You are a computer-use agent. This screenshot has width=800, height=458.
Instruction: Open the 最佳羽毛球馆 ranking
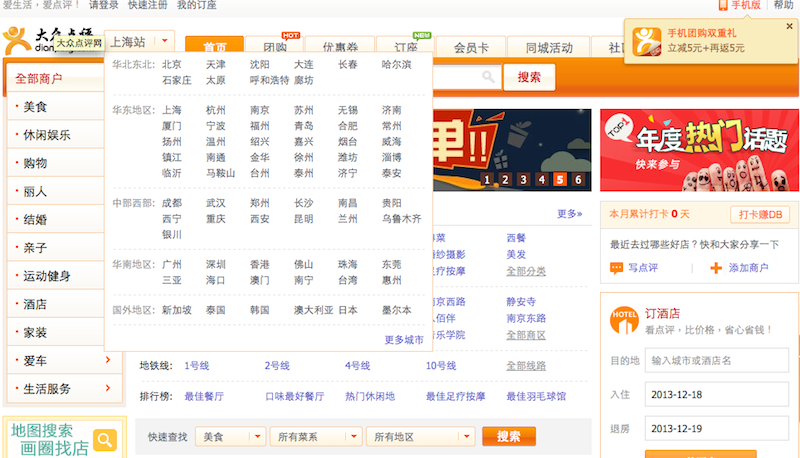(536, 396)
